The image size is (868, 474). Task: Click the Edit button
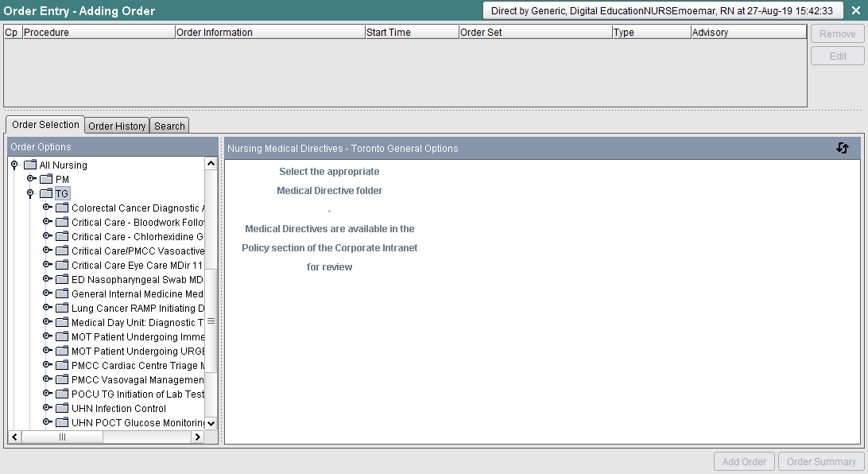click(x=838, y=56)
